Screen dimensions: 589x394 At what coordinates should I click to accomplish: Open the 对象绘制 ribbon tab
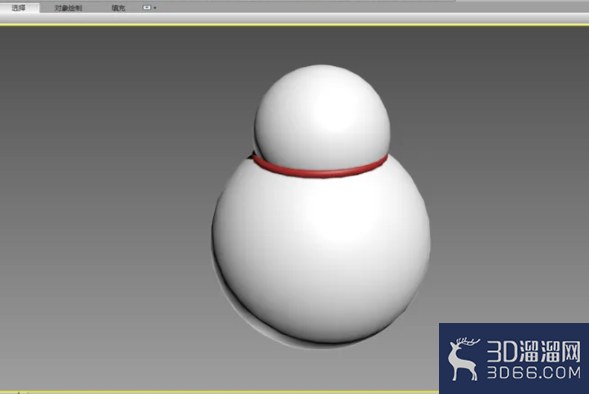coord(68,8)
